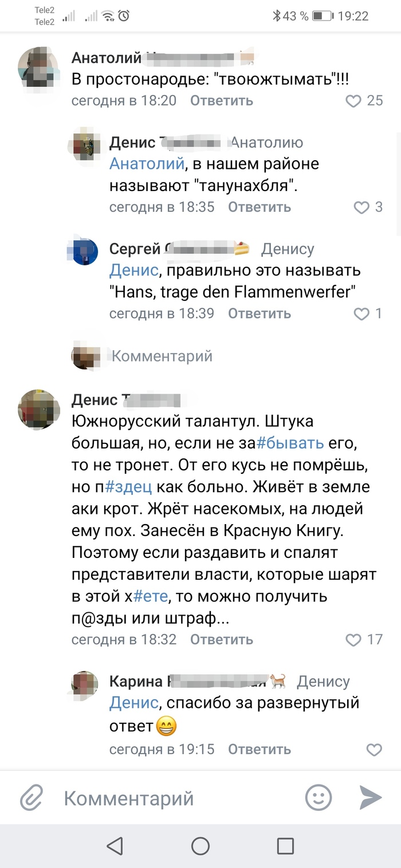Viewport: 401px width, 868px height.
Task: Tap the Android home circle button
Action: (x=200, y=846)
